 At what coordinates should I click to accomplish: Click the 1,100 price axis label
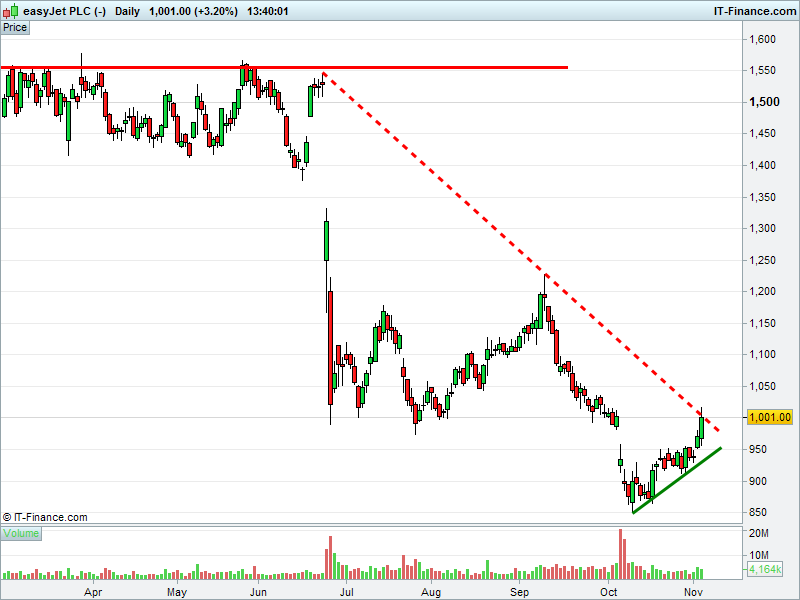coord(762,355)
